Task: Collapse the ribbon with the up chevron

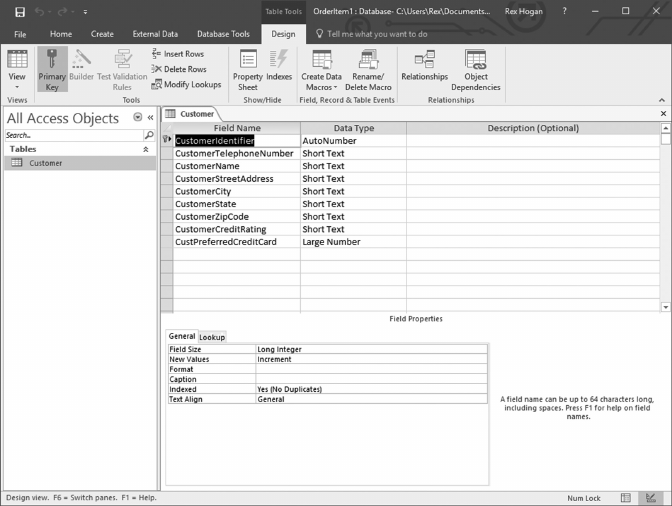Action: (x=662, y=100)
